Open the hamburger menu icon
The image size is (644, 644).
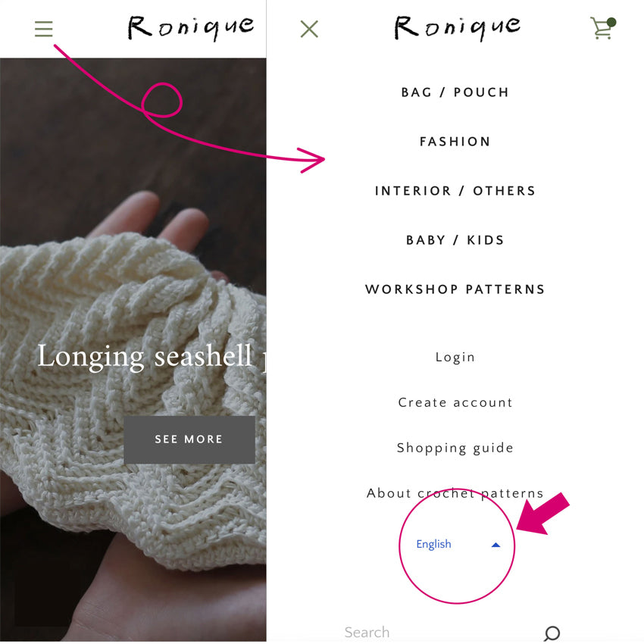pyautogui.click(x=43, y=29)
